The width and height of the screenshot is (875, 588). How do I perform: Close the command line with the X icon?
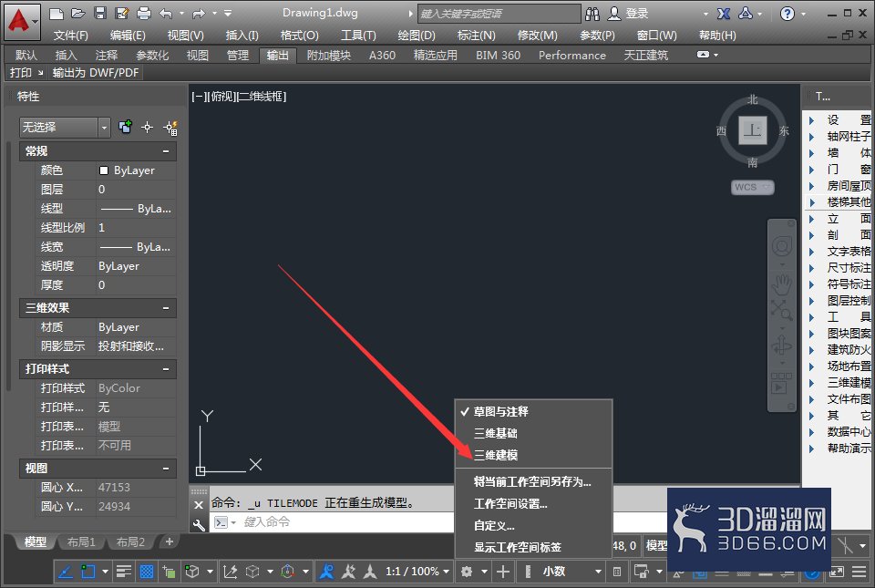(199, 505)
